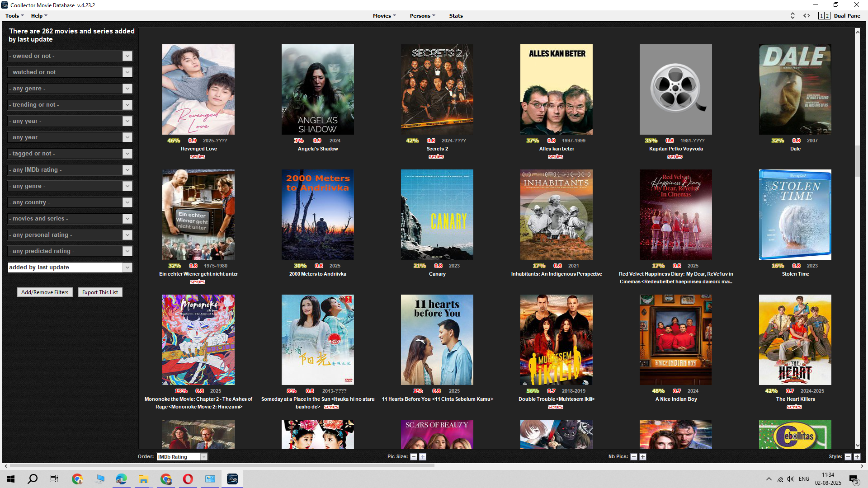The image size is (868, 488).
Task: Click the series tag under The Heart Killers
Action: pos(794,407)
